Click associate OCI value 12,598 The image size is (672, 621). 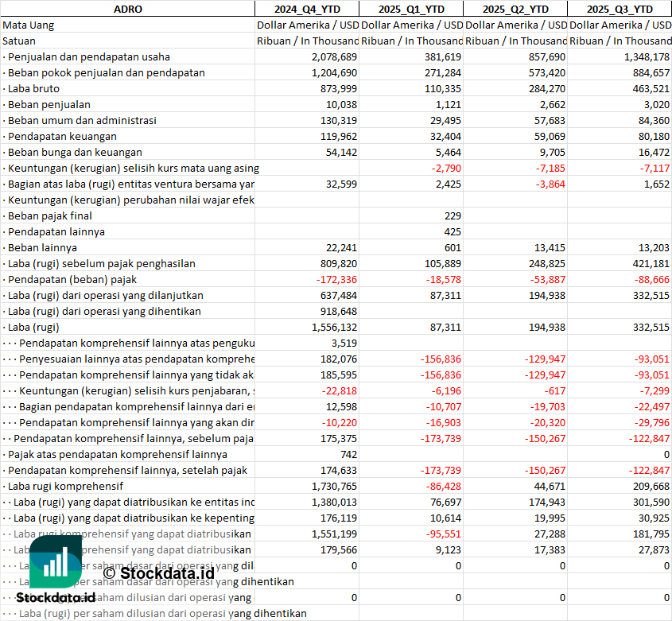(341, 406)
